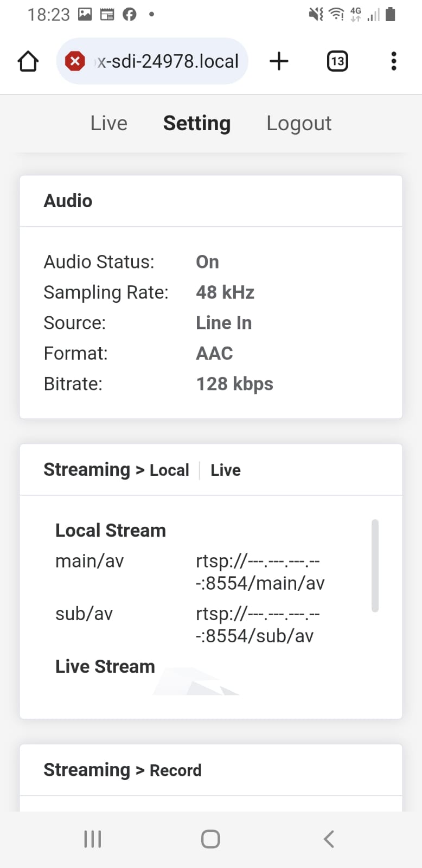Tap the red not-secure site icon
This screenshot has width=422, height=868.
coord(75,61)
